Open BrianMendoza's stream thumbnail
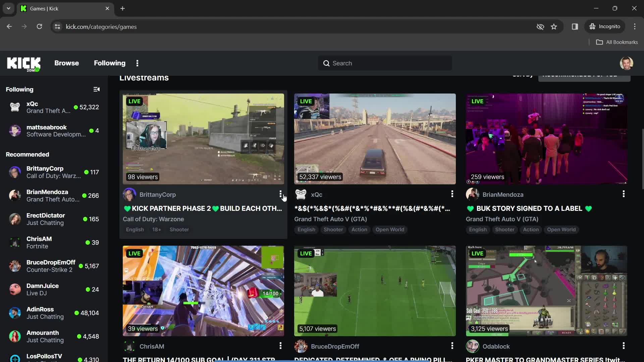Viewport: 644px width, 362px height. click(546, 139)
